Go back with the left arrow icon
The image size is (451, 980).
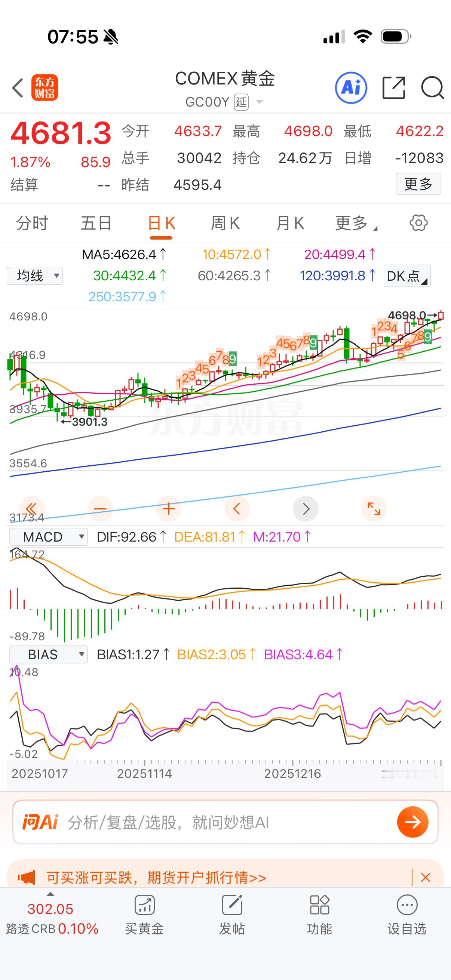point(18,88)
